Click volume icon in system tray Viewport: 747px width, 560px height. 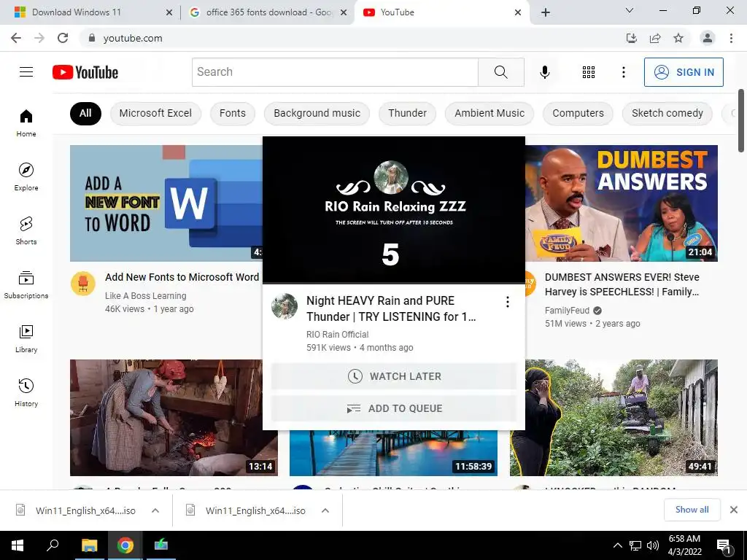[x=653, y=545]
